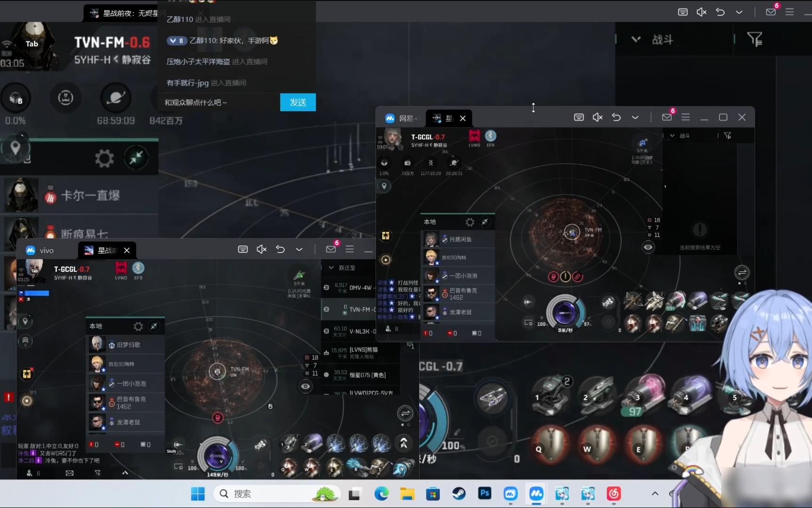Viewport: 812px width, 508px height.
Task: Toggle the eye visibility button in the 网易 window
Action: (648, 247)
